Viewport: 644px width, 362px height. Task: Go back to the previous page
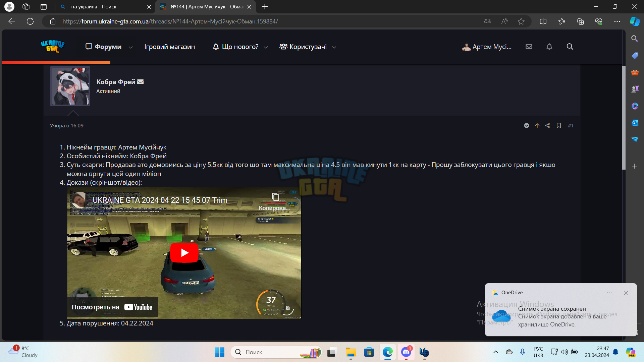coord(12,21)
